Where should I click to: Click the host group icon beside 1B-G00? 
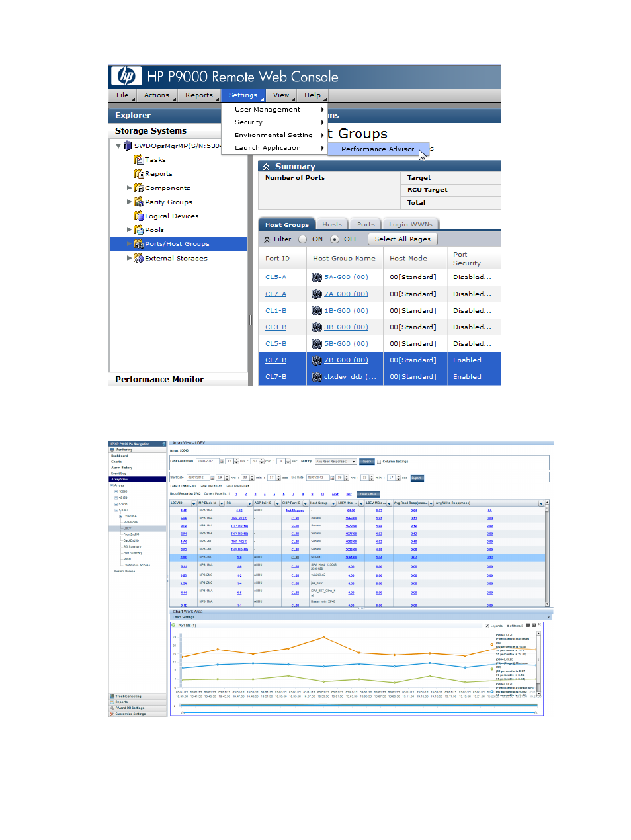[317, 310]
